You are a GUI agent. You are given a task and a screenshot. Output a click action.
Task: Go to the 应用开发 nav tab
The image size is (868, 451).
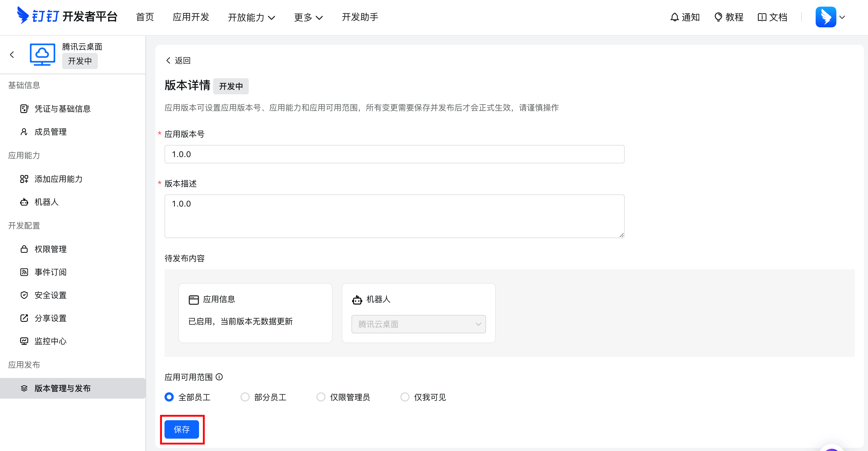point(191,17)
